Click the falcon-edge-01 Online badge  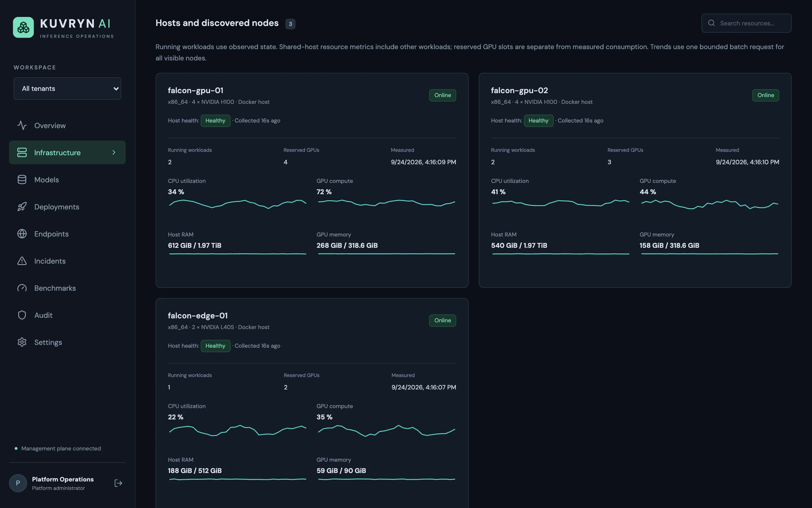[442, 321]
